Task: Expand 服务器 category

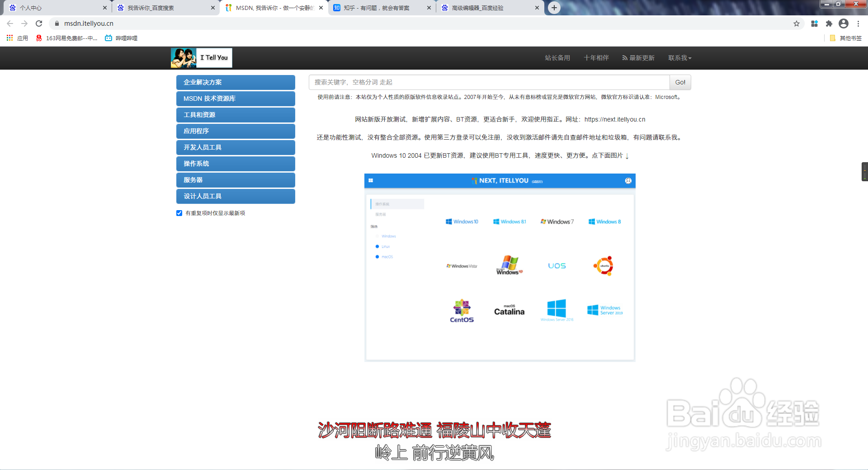Action: [x=236, y=180]
